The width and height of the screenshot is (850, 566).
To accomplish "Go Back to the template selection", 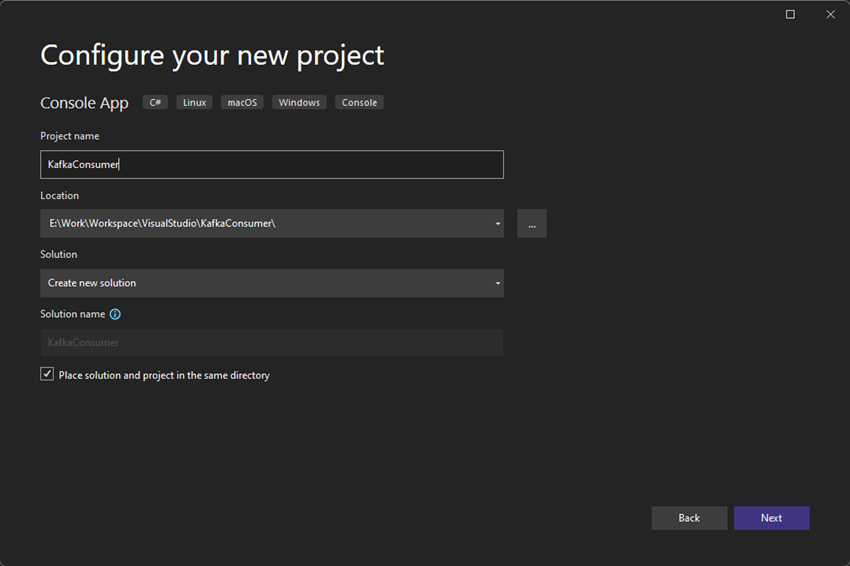I will [689, 518].
